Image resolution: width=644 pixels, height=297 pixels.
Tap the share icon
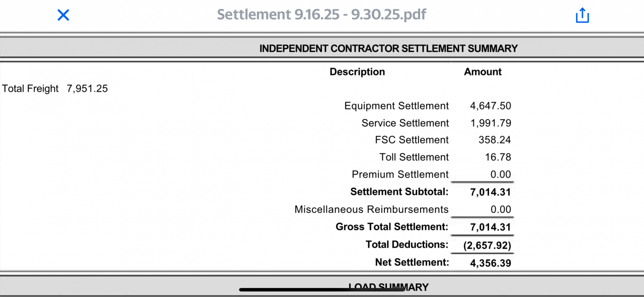tap(582, 15)
